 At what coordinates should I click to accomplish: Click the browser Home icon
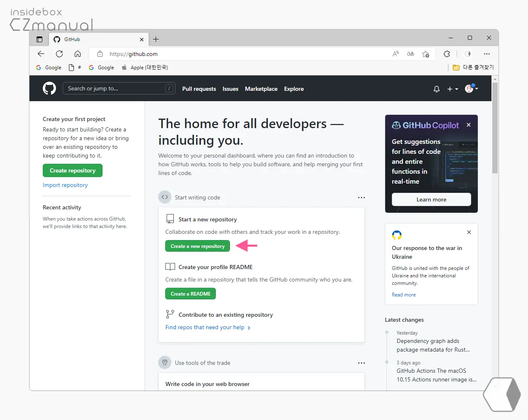(x=78, y=54)
